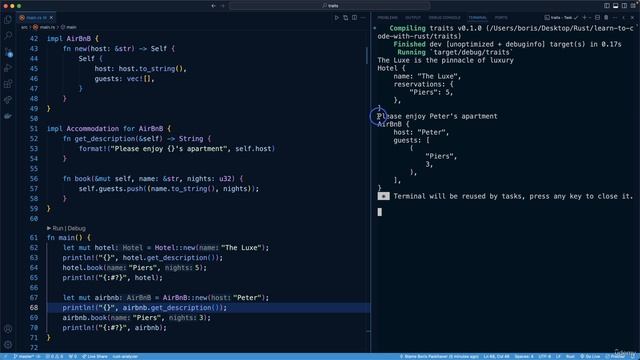Viewport: 640px width, 360px height.
Task: Click Go Live in the status bar
Action: point(590,356)
